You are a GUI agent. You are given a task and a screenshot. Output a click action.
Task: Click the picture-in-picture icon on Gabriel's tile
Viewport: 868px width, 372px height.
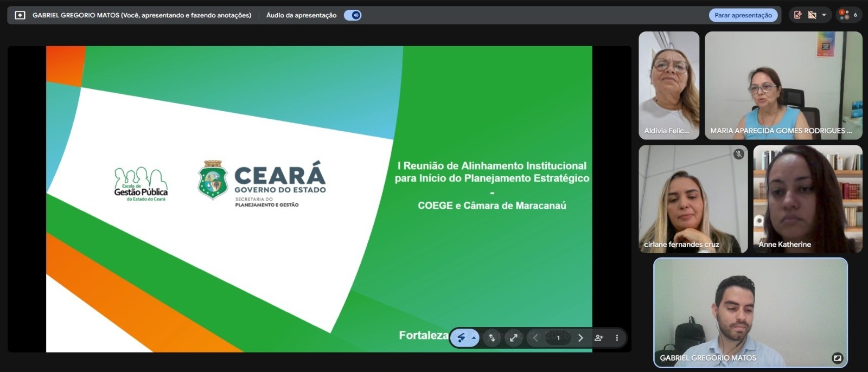pyautogui.click(x=837, y=358)
